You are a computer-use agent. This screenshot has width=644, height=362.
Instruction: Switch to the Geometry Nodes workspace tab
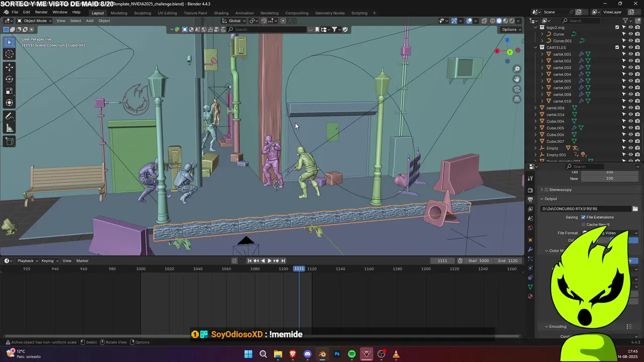330,13
